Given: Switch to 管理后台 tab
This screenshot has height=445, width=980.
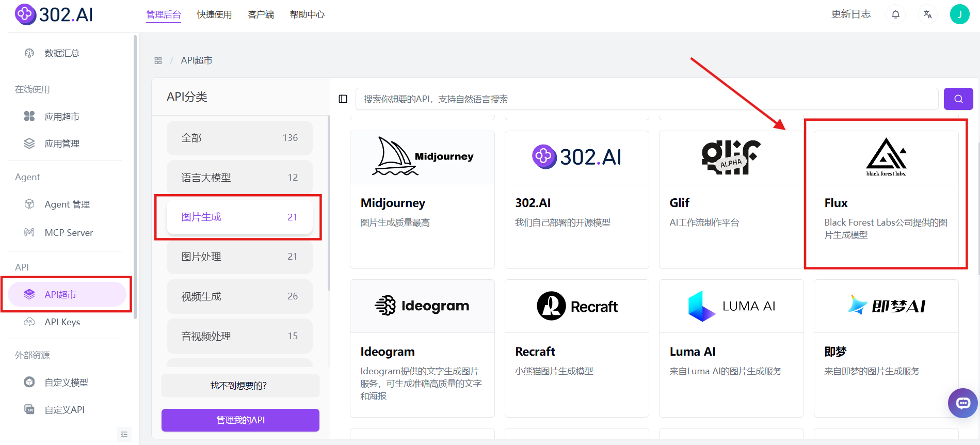Looking at the screenshot, I should 164,14.
